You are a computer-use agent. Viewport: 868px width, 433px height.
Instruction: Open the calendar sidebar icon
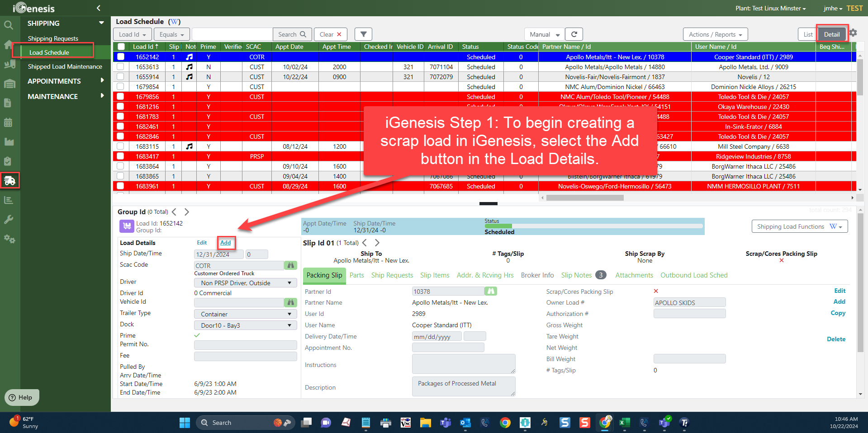(8, 122)
